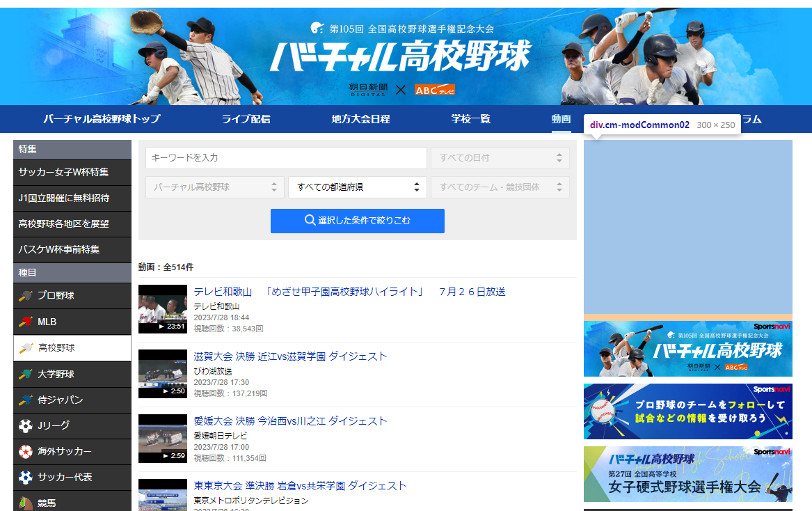Click the magnifier icon on the search button

click(310, 220)
